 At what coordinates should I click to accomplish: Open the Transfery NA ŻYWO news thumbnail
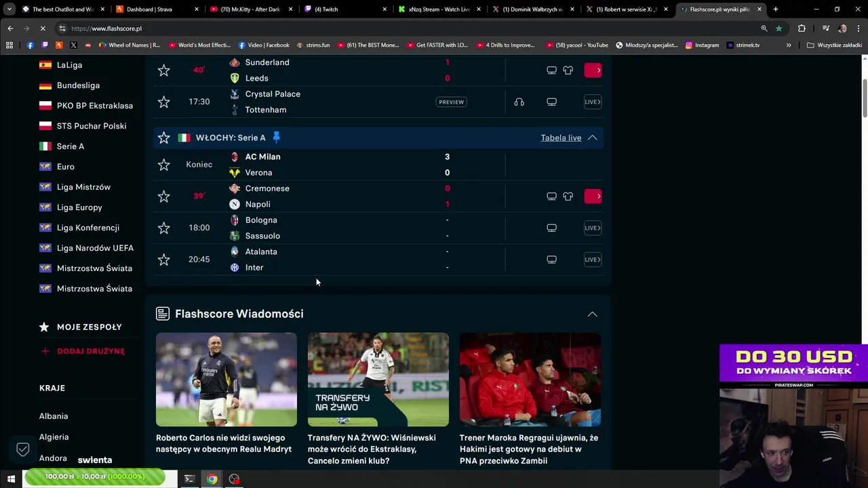click(x=378, y=380)
